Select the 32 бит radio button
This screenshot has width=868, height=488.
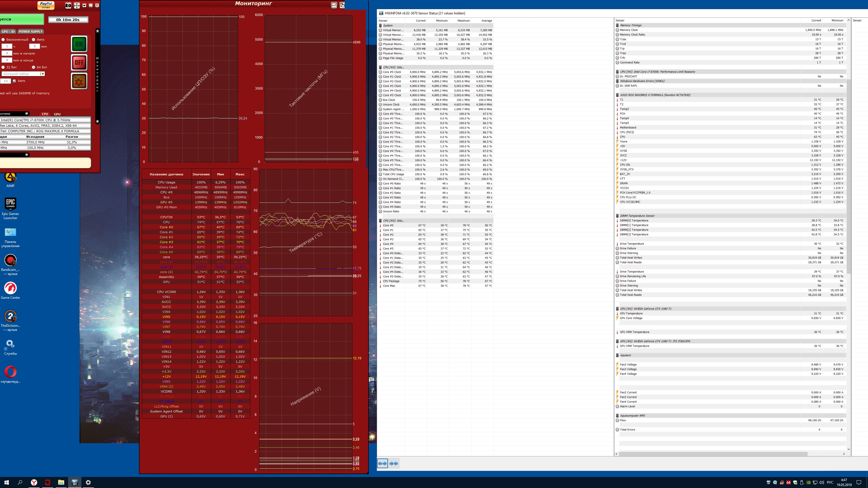pos(3,67)
